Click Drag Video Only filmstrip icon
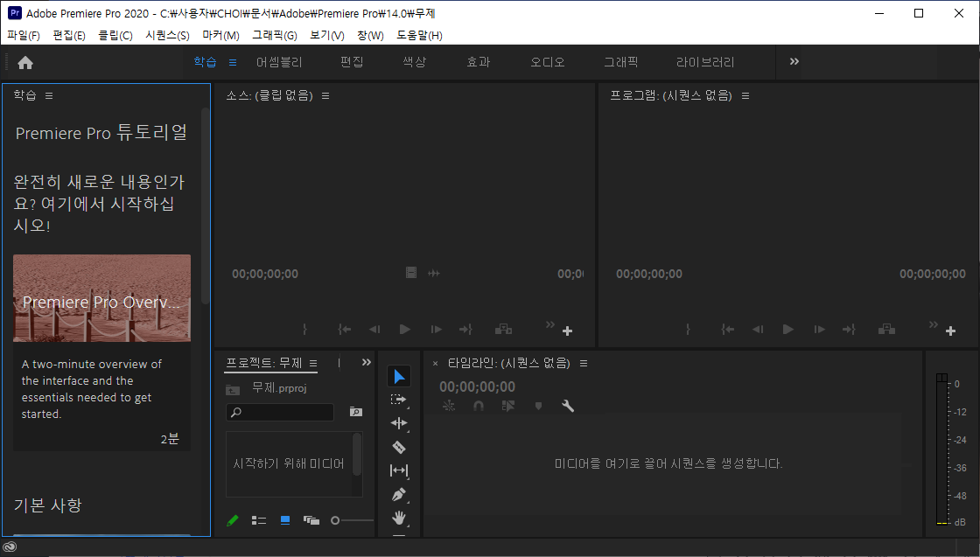Image resolution: width=980 pixels, height=557 pixels. pos(410,273)
